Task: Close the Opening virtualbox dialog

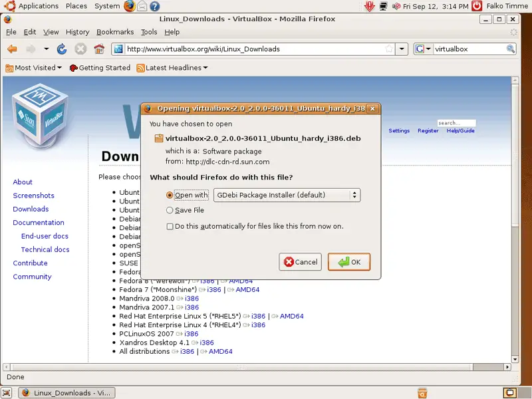Action: coord(372,108)
